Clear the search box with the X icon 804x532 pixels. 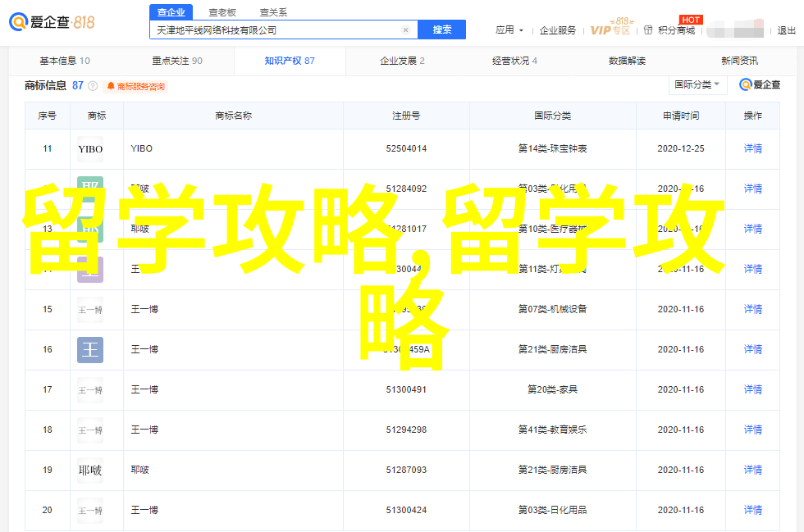point(405,30)
